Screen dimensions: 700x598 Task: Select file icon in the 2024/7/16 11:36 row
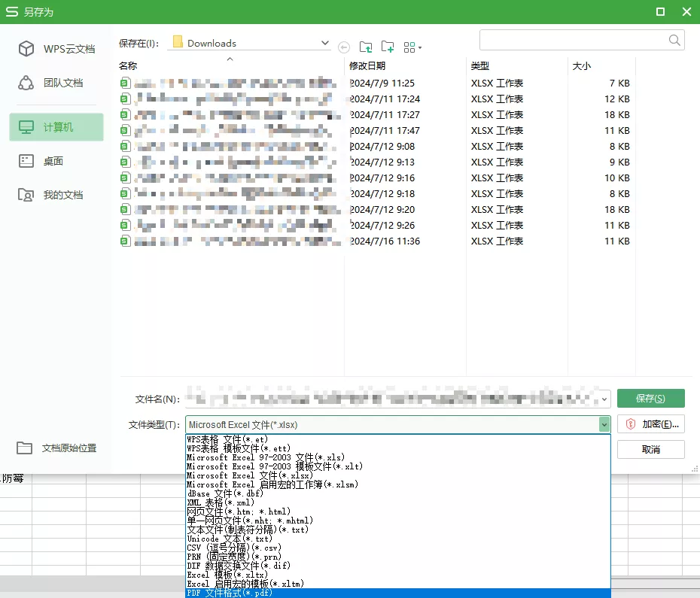pyautogui.click(x=125, y=241)
